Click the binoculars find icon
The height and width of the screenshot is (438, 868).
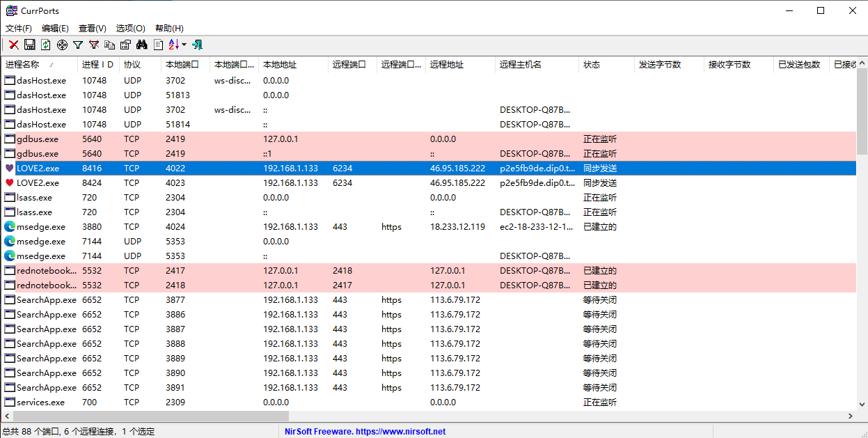[x=142, y=45]
